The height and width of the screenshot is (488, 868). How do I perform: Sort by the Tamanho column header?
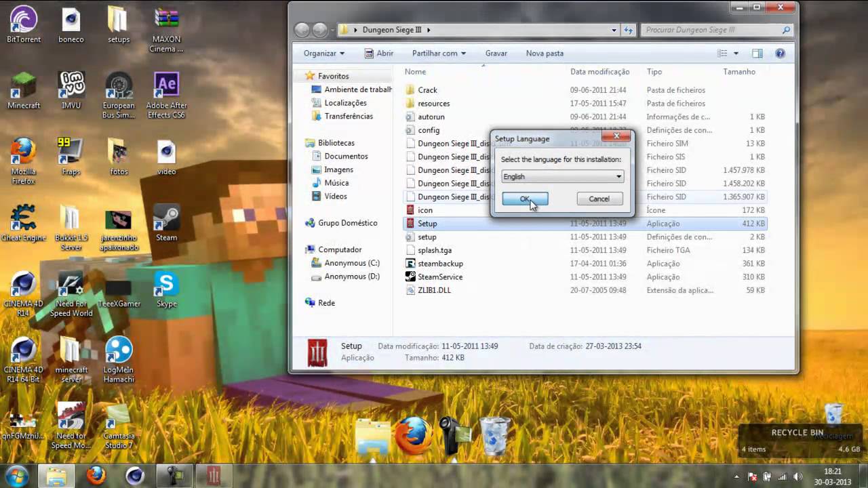738,72
